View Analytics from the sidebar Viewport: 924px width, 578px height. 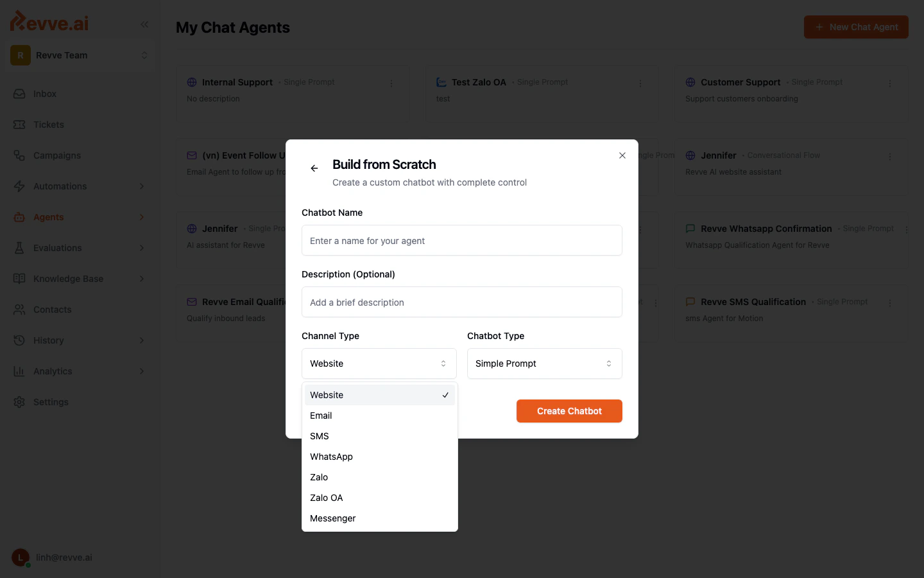tap(54, 371)
